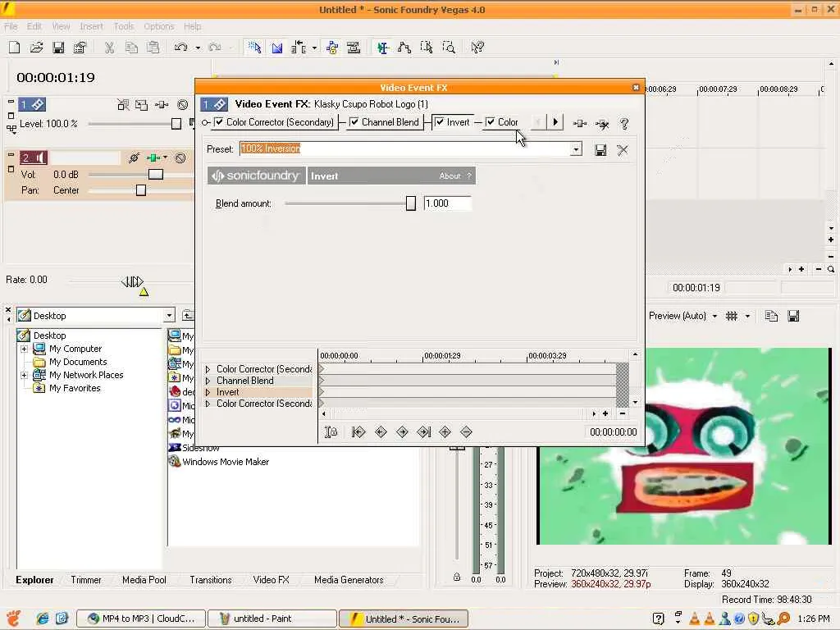Click the Remove Selected Plug-In icon
Image resolution: width=840 pixels, height=630 pixels.
(x=602, y=125)
